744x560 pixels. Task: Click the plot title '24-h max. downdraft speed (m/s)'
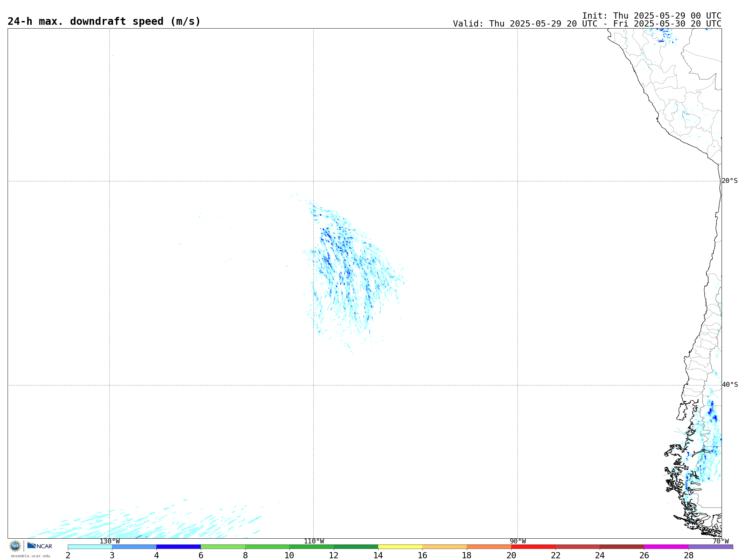(104, 21)
